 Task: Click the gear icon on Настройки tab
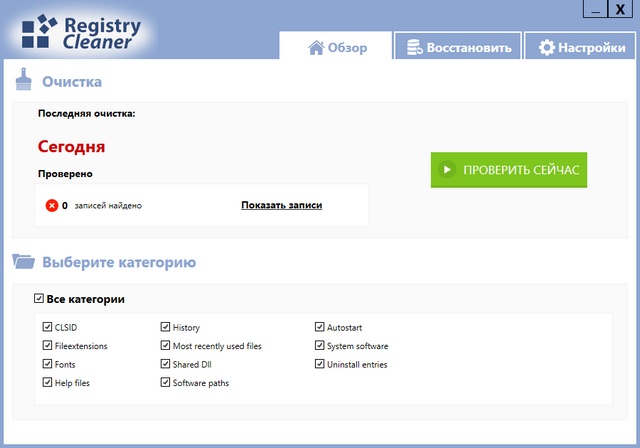click(x=546, y=47)
